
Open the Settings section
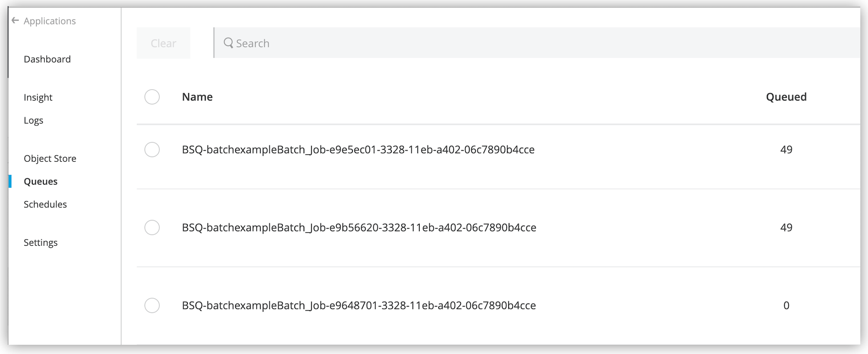[40, 242]
